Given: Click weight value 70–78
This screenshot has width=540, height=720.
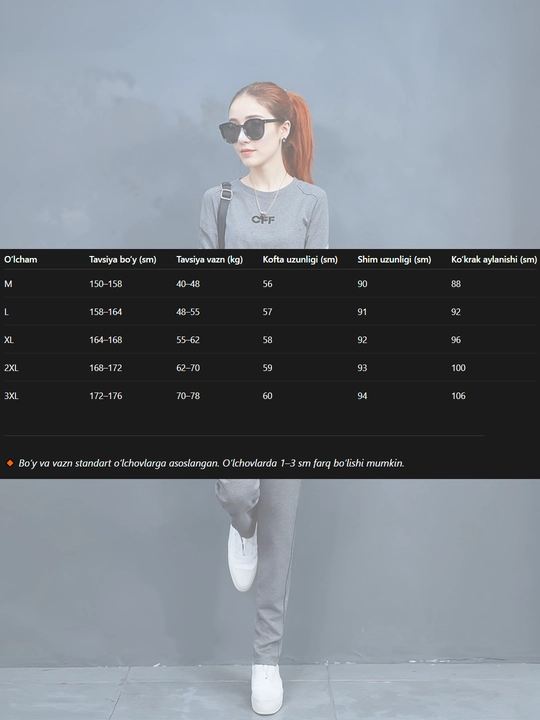Looking at the screenshot, I should coord(188,396).
